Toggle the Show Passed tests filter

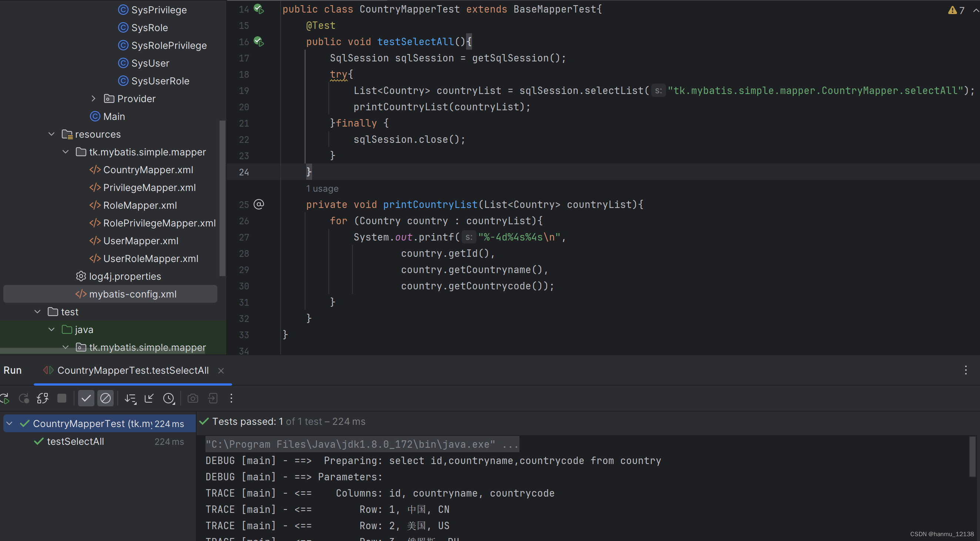pos(86,398)
